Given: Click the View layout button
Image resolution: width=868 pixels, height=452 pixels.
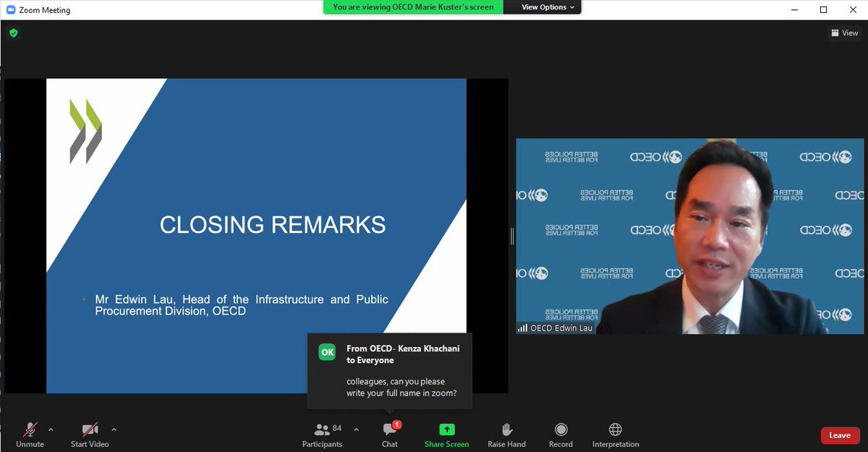Looking at the screenshot, I should pyautogui.click(x=845, y=33).
